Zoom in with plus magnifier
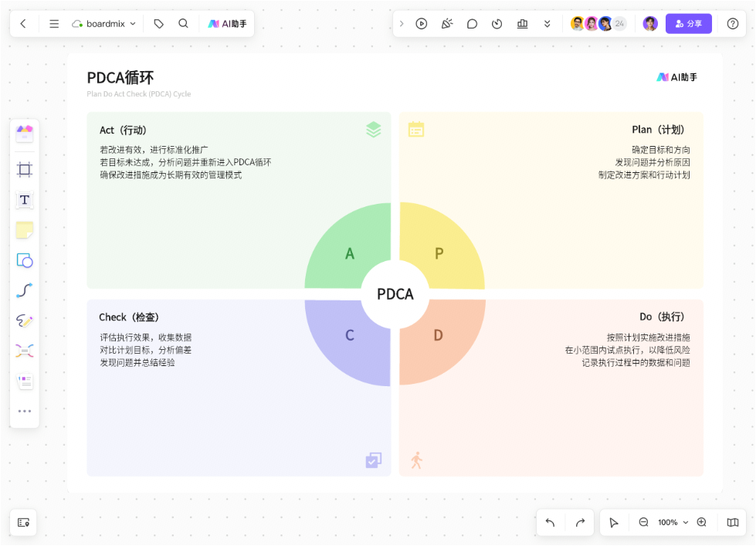Screen dimensions: 756x546 (x=702, y=522)
